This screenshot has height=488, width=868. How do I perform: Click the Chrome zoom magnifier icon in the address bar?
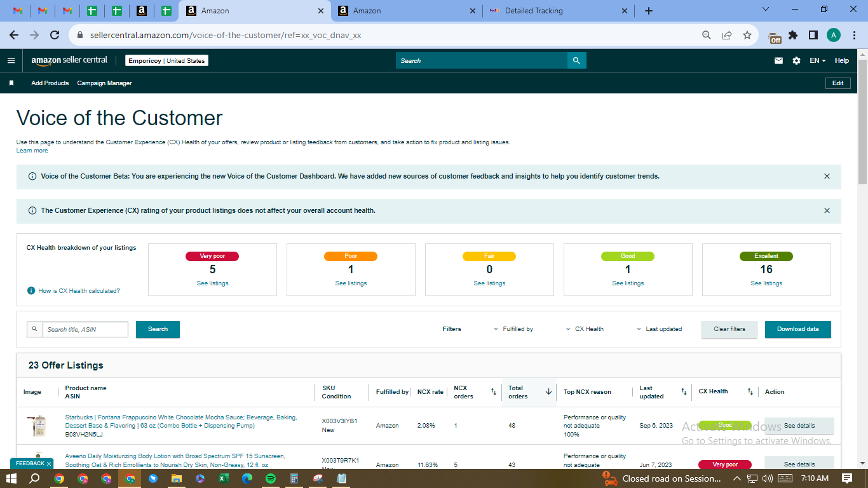(706, 35)
